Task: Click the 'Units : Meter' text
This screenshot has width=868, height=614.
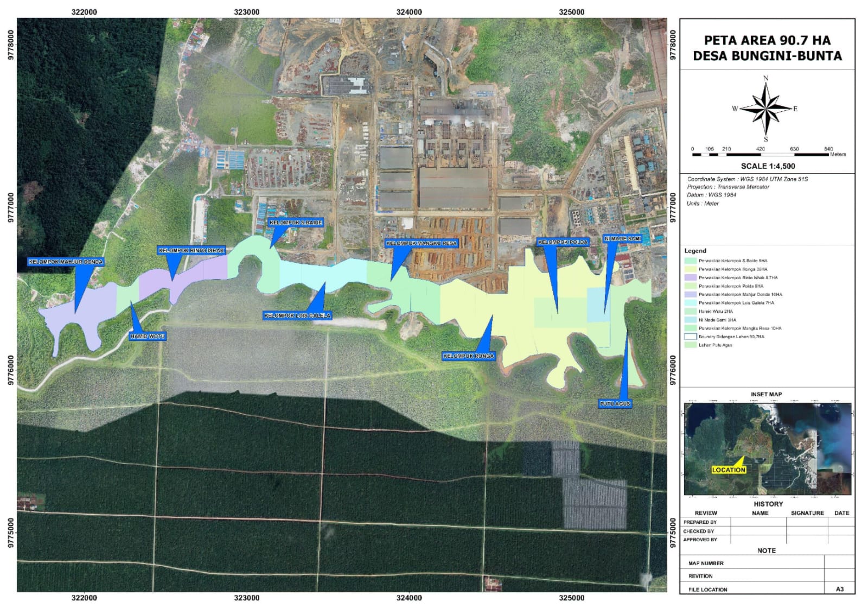Action: [x=703, y=204]
